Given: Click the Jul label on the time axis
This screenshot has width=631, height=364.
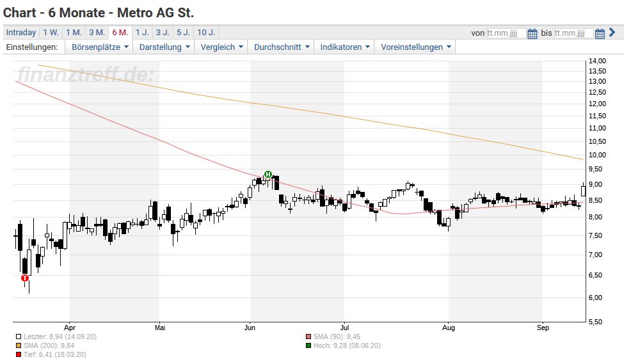Looking at the screenshot, I should click(344, 328).
